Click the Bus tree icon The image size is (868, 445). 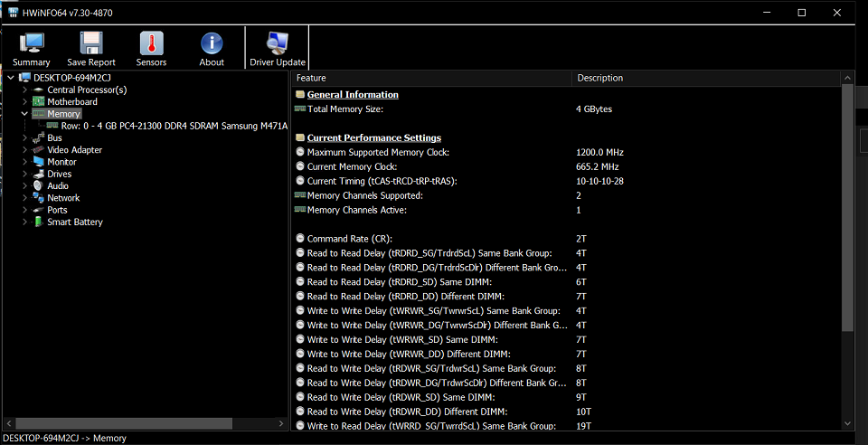[39, 137]
